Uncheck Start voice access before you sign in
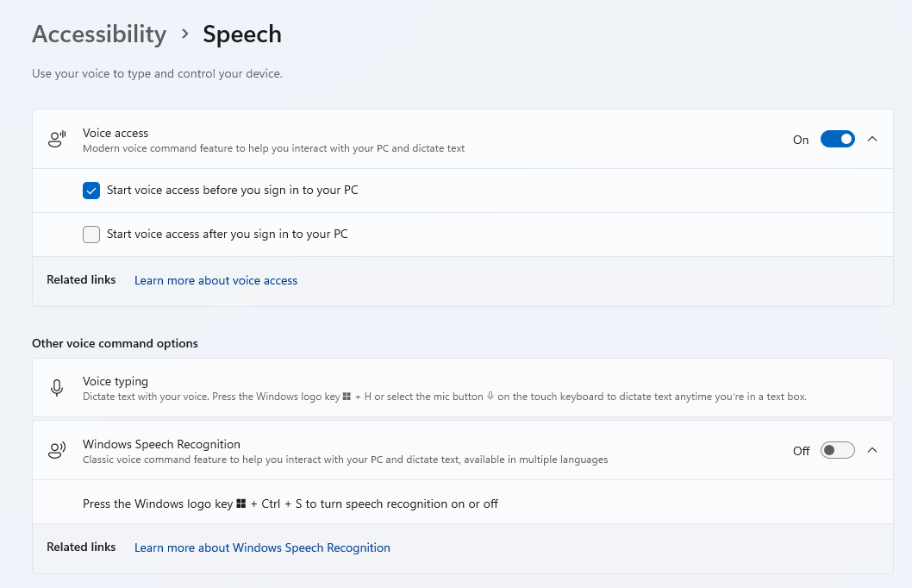The height and width of the screenshot is (588, 912). (x=91, y=191)
